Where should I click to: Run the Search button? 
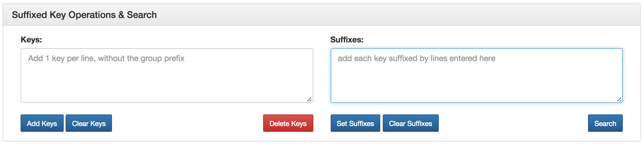point(605,123)
